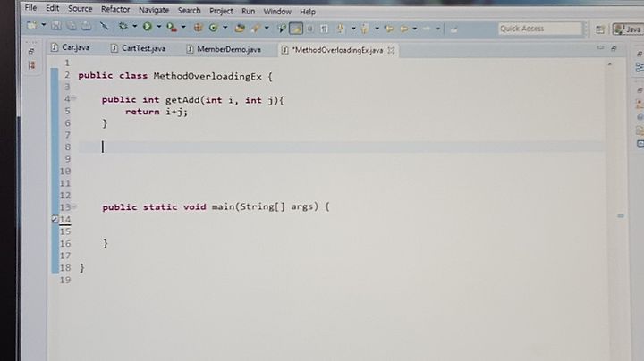644x361 pixels.
Task: Open the Run menu
Action: [248, 11]
